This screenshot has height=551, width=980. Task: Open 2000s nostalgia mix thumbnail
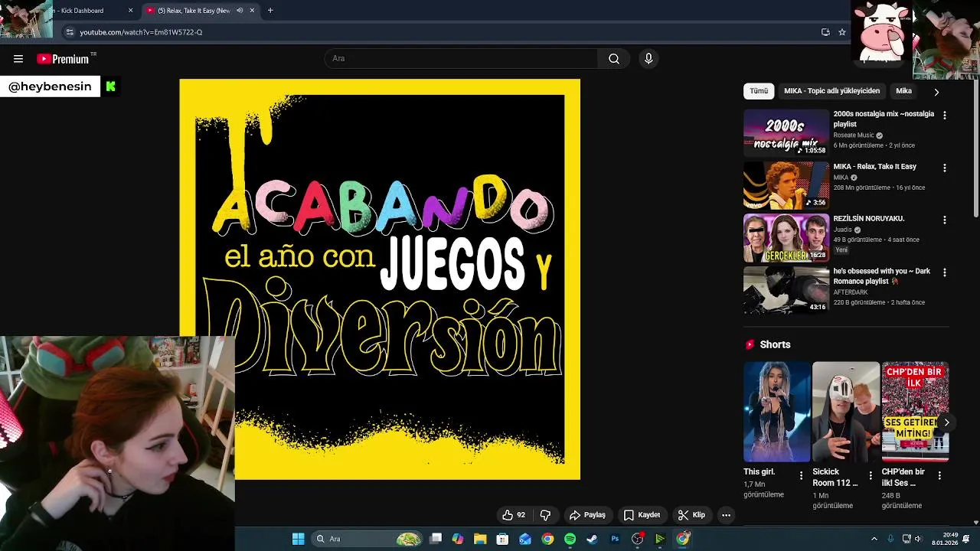click(x=786, y=132)
